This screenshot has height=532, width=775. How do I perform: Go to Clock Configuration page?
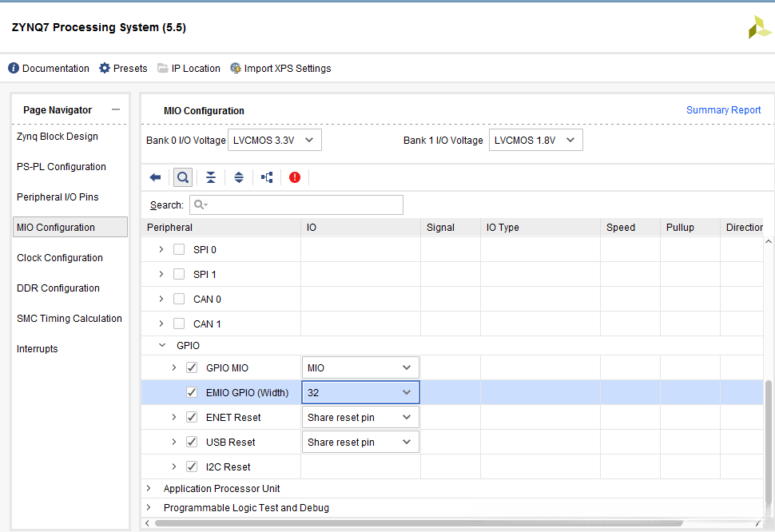60,258
